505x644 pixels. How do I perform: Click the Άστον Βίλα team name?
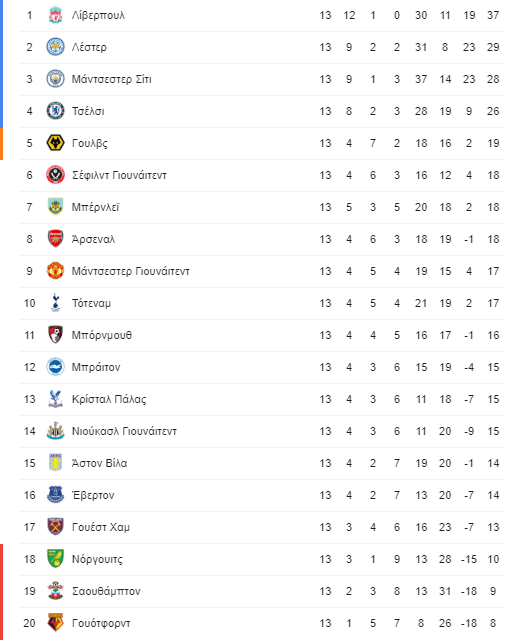coord(99,463)
